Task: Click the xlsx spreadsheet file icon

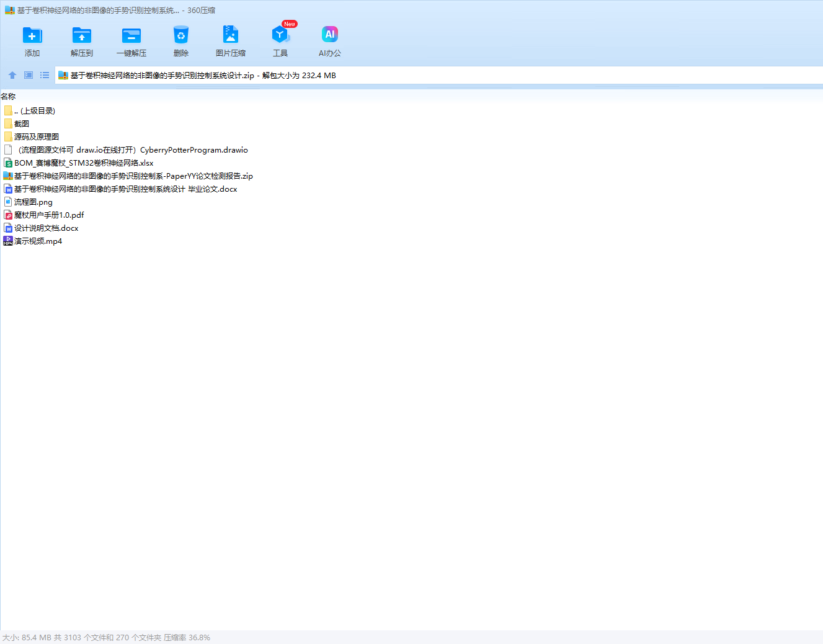Action: coord(8,163)
